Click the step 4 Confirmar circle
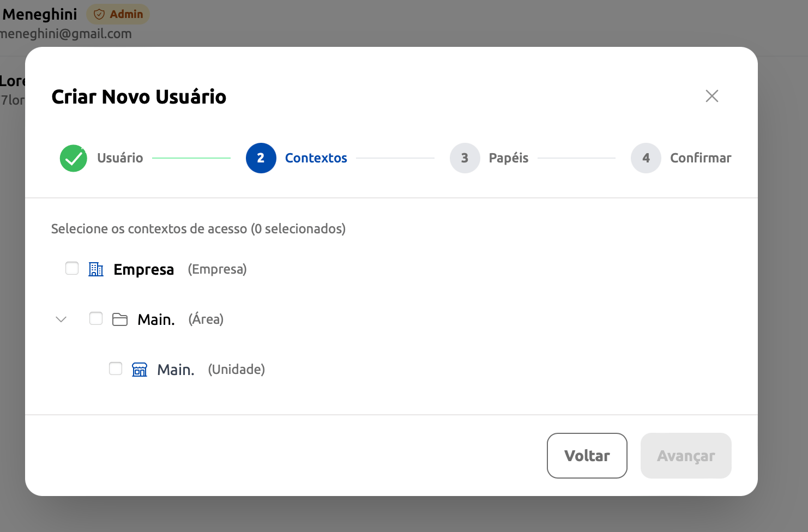The width and height of the screenshot is (808, 532). [x=646, y=158]
